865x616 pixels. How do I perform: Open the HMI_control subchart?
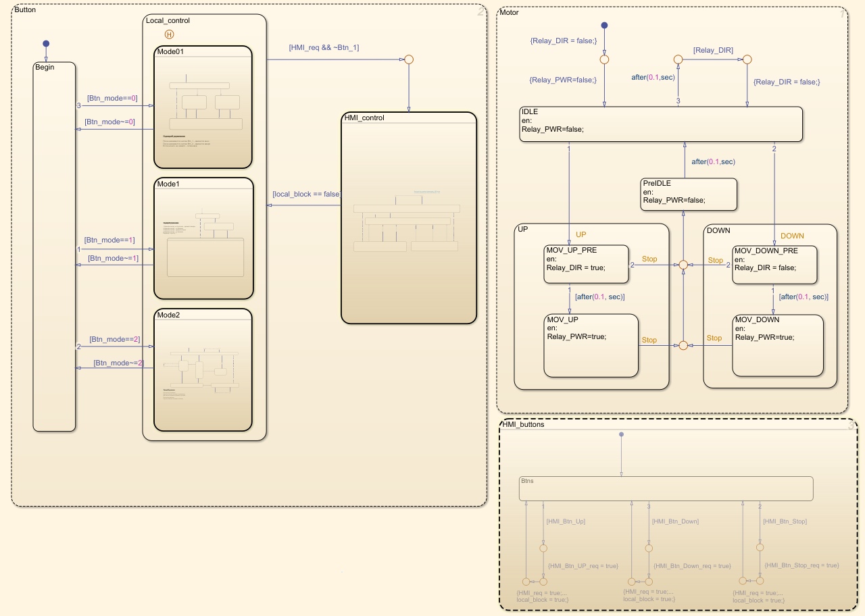click(x=409, y=218)
